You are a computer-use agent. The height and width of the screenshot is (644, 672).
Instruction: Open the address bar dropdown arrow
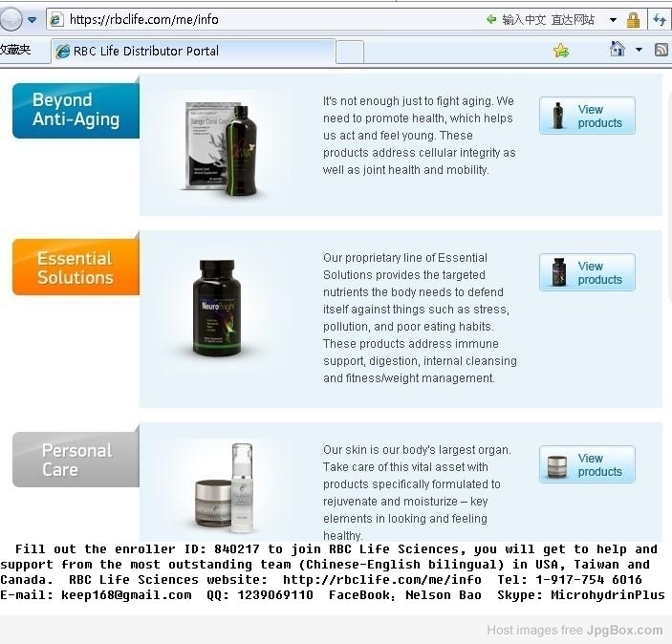(x=613, y=20)
